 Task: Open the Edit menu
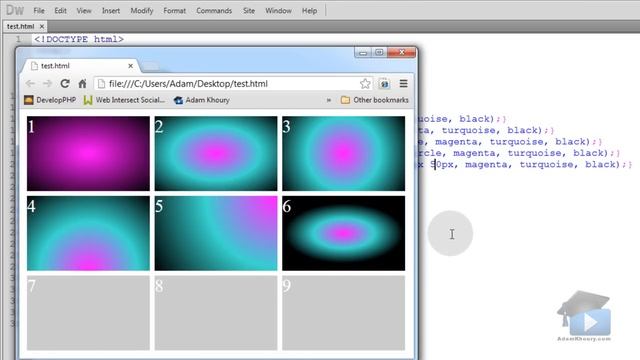point(60,11)
